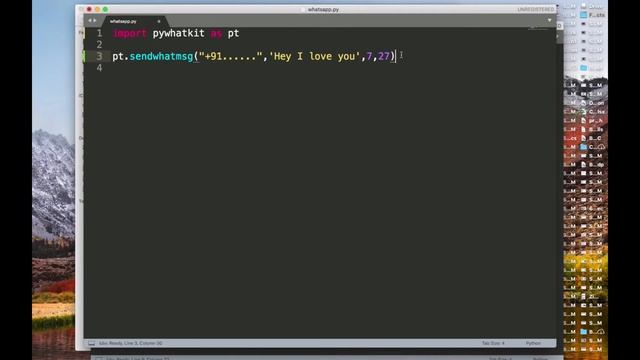Change syntax via Python status label
Viewport: 640px width, 360px height.
533,343
